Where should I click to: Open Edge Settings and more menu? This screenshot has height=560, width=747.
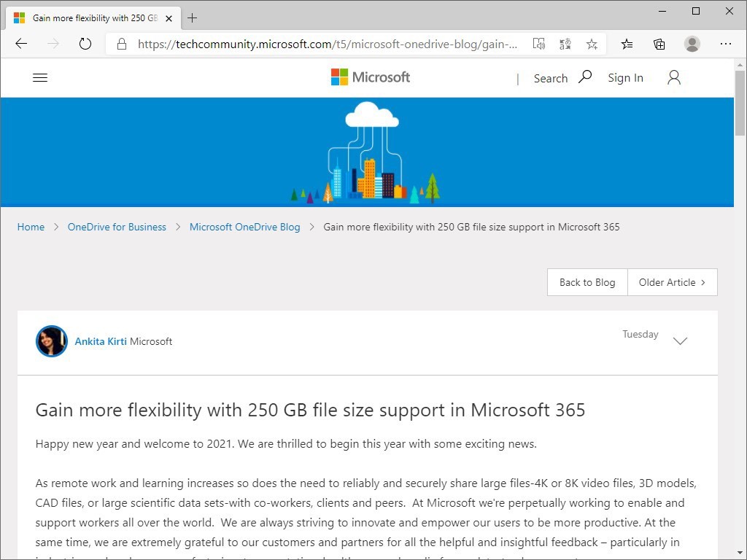pos(726,44)
